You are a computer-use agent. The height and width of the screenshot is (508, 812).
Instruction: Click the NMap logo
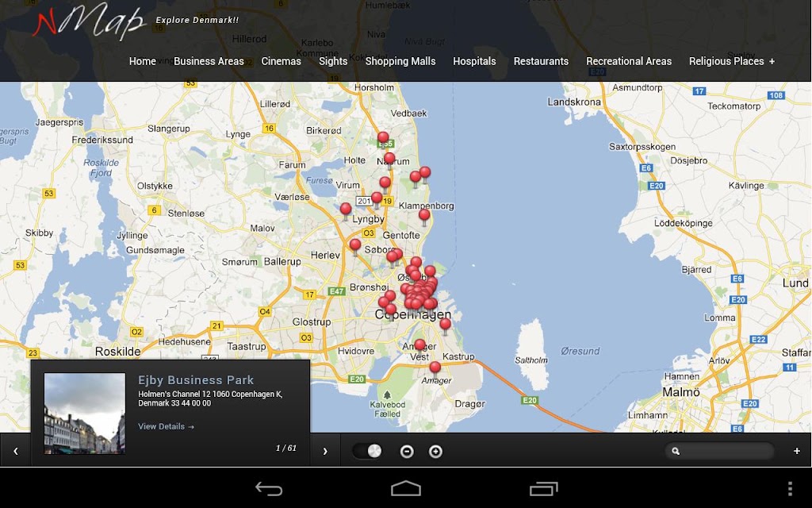(x=89, y=21)
